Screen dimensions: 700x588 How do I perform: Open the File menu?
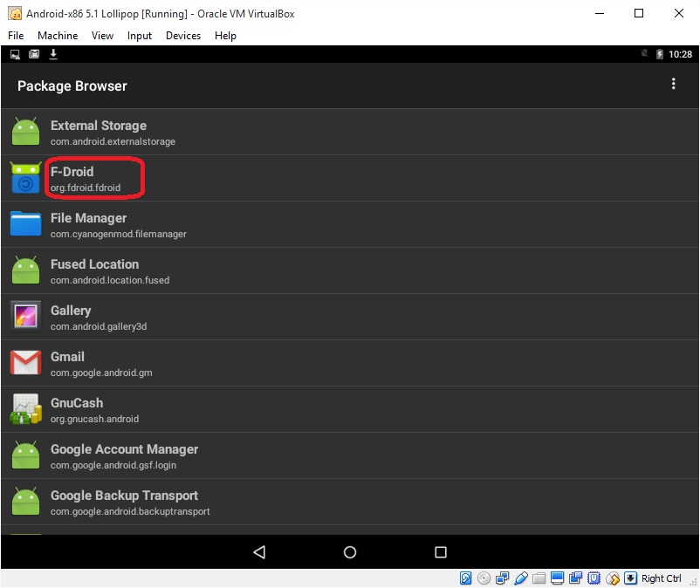[16, 35]
